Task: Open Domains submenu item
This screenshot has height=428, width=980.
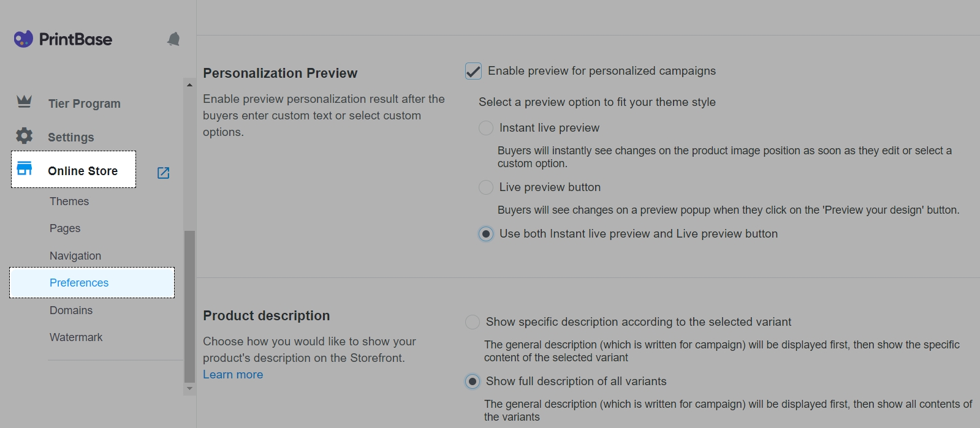Action: point(71,310)
